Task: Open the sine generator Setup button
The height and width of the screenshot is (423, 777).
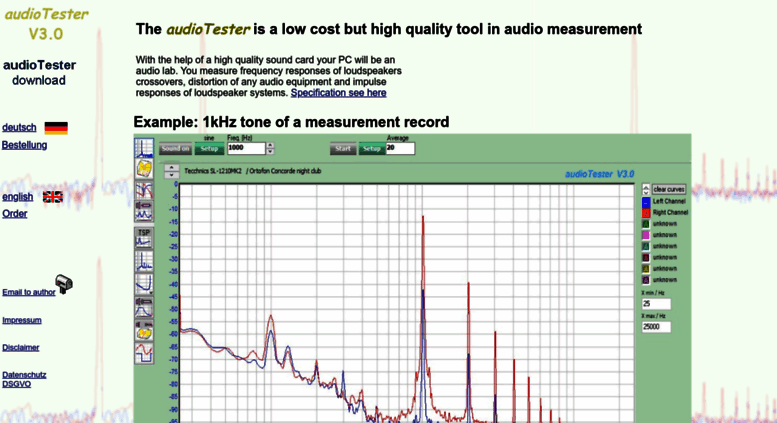Action: 209,149
